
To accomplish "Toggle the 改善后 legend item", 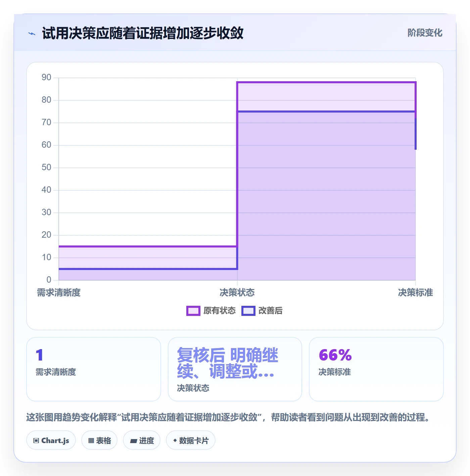I will [x=262, y=311].
